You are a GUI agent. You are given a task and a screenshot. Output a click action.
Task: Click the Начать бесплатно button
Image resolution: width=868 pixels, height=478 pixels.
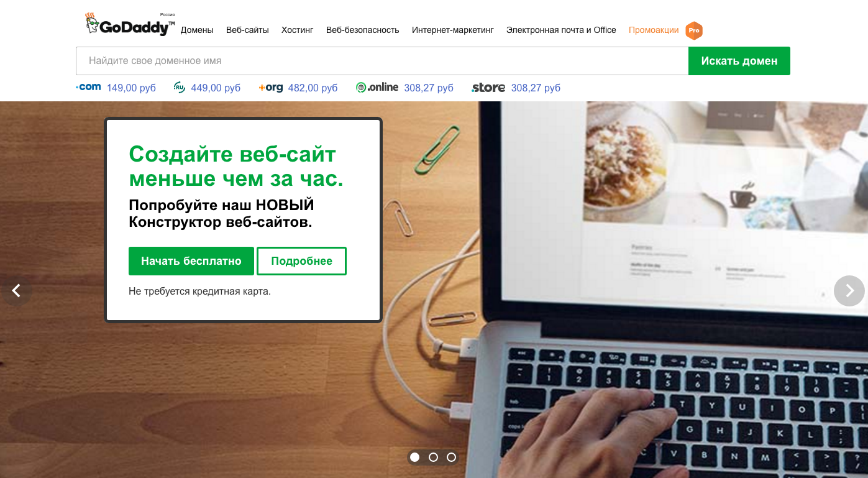click(x=191, y=261)
